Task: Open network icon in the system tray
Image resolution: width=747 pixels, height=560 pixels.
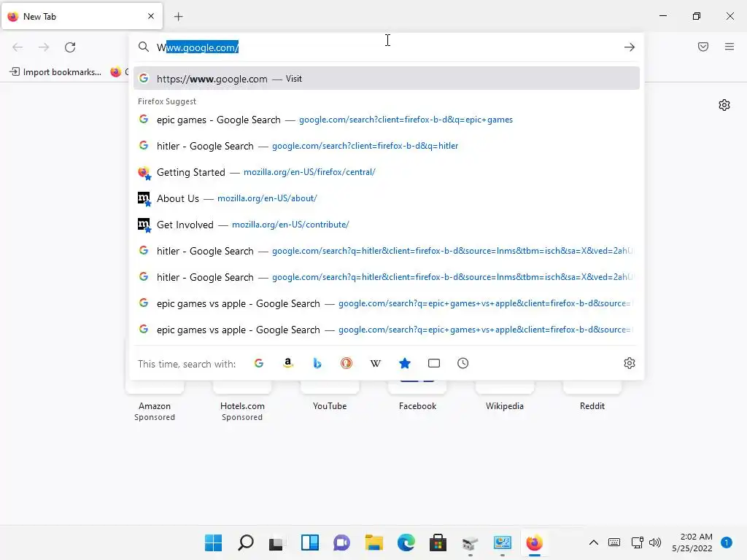Action: (x=637, y=542)
